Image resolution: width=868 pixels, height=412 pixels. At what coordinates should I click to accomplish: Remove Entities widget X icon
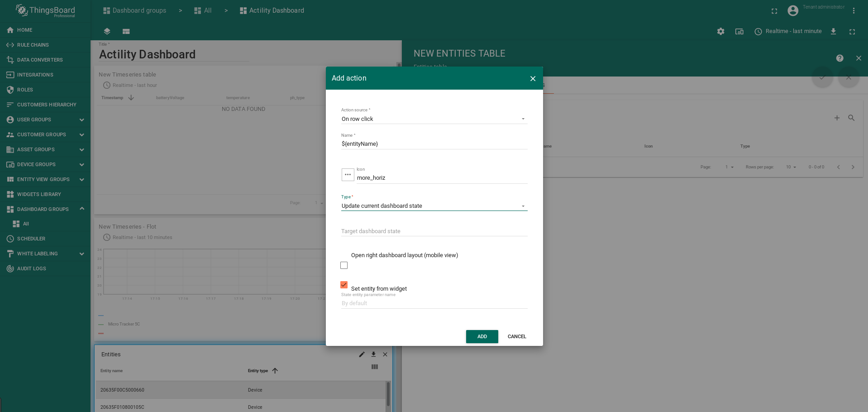pos(385,355)
